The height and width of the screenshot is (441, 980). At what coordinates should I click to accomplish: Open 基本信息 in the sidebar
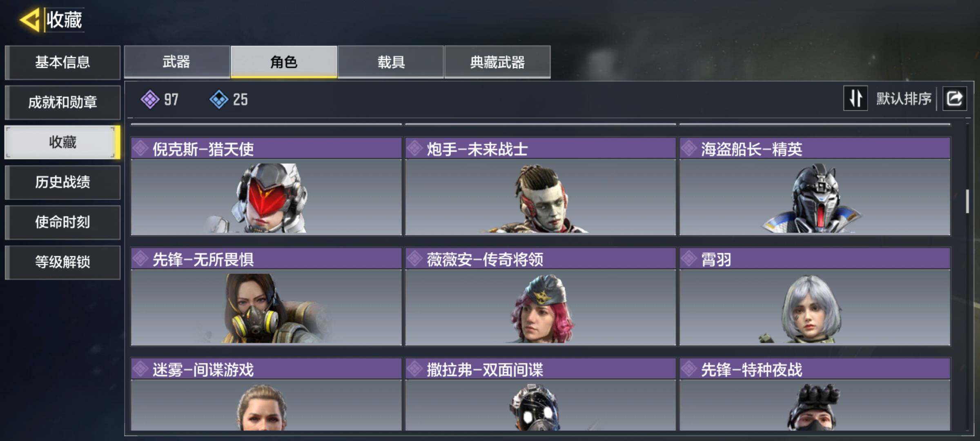click(62, 62)
